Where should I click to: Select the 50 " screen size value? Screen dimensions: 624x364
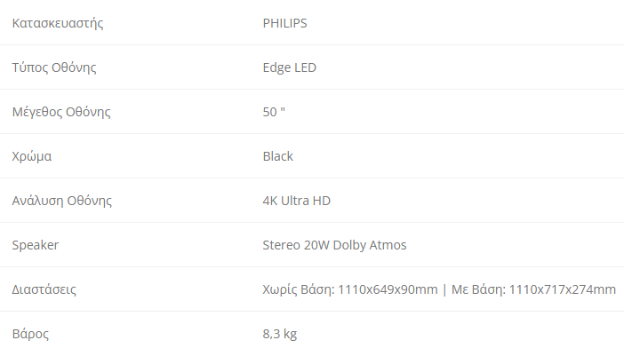(x=274, y=112)
